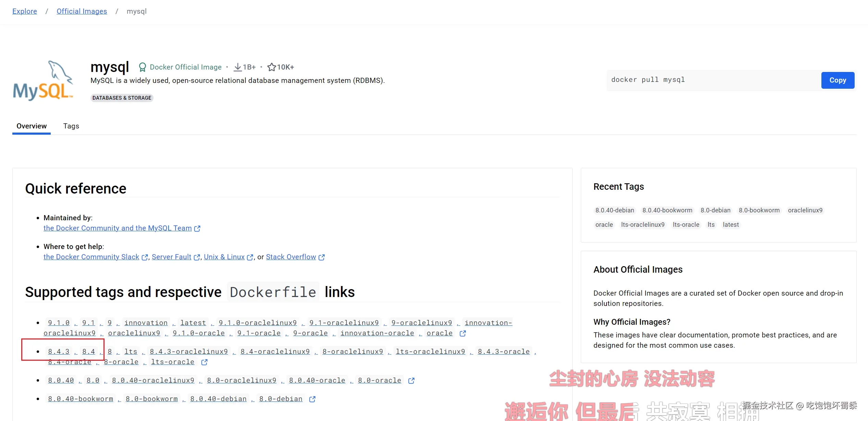
Task: Click external link icon after Server Fault
Action: pyautogui.click(x=197, y=257)
